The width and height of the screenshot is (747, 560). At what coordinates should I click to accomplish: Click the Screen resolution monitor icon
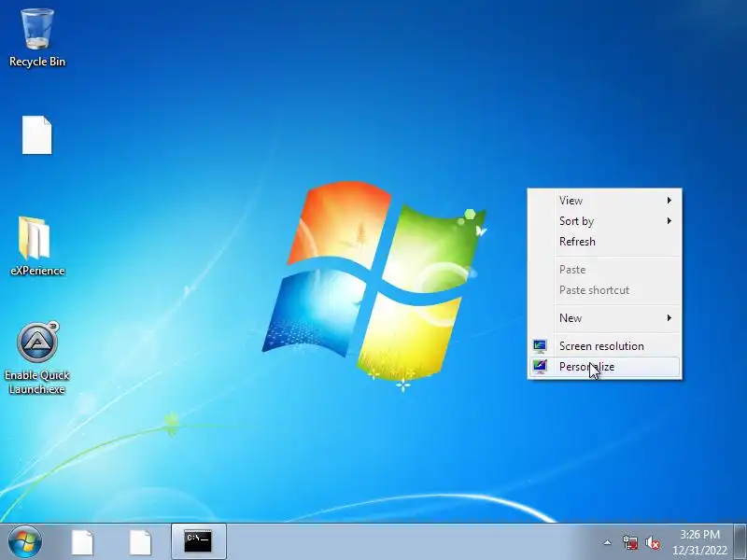coord(540,346)
